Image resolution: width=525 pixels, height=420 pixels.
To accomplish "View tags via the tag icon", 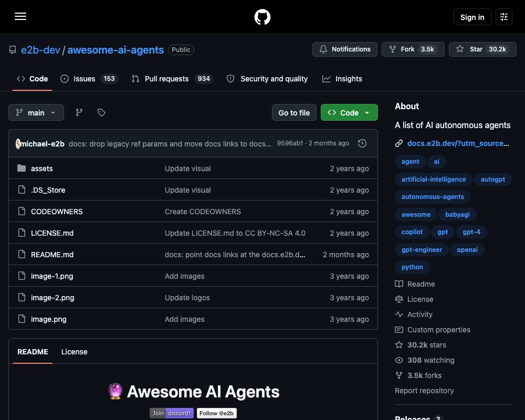I will click(101, 112).
